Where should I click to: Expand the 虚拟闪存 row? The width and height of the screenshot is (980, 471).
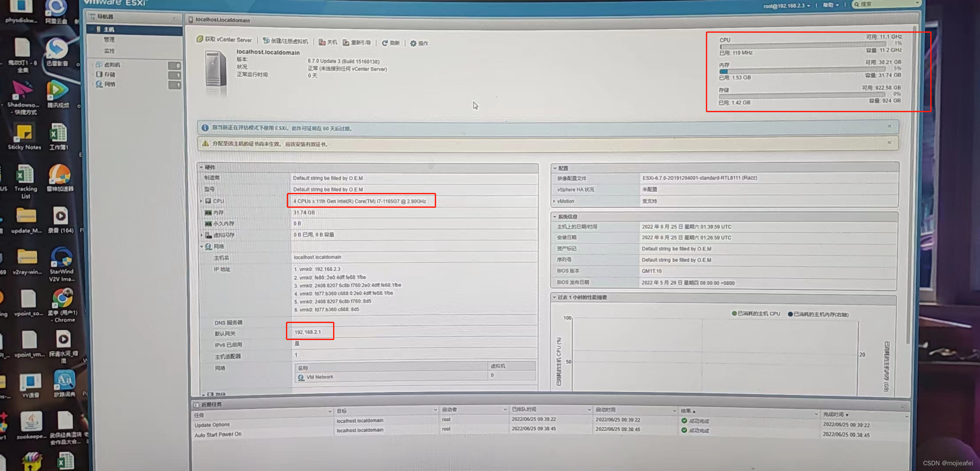click(x=202, y=235)
